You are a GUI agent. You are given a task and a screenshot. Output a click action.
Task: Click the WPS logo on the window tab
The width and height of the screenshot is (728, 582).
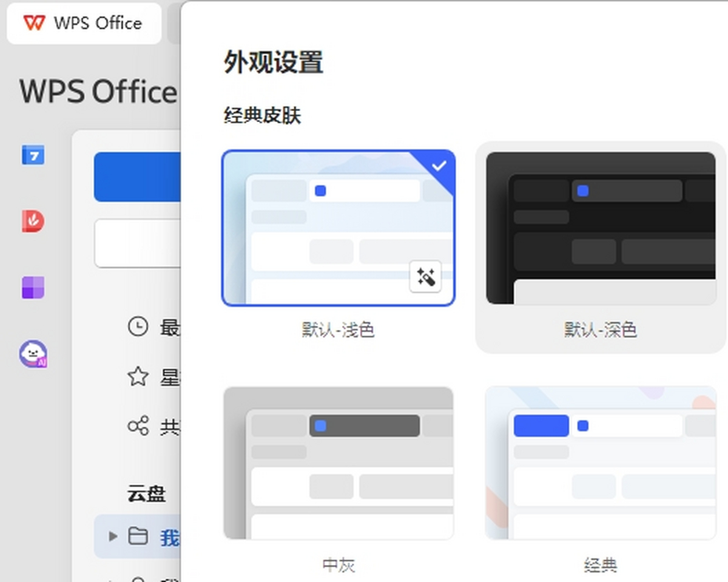(35, 24)
